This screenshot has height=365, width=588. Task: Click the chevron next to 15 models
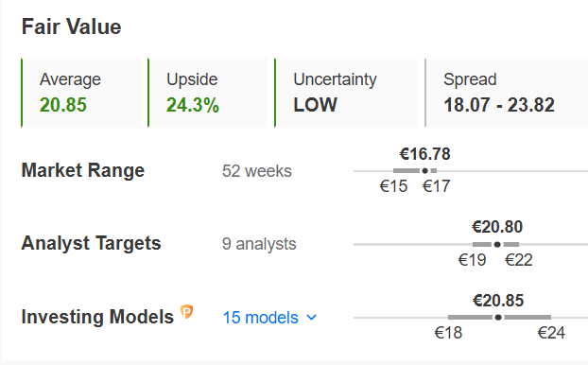[311, 318]
